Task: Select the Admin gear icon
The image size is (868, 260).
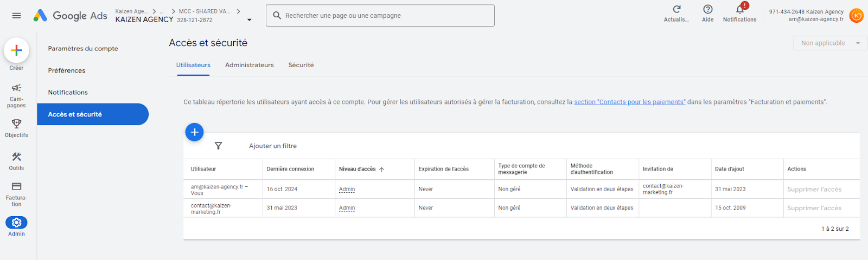Action: 16,223
